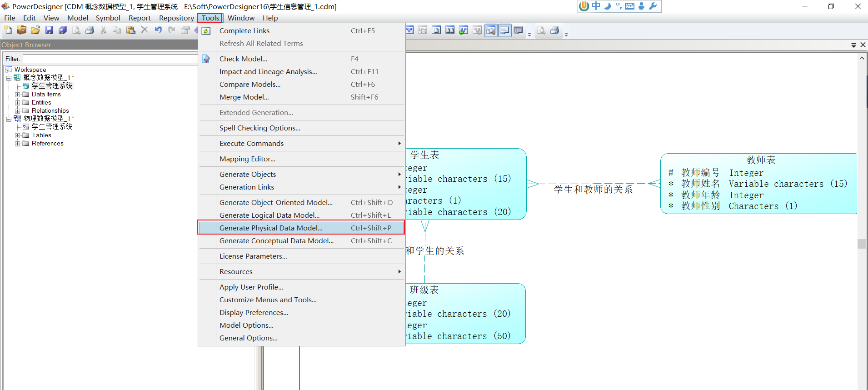
Task: Click Check Model menu entry
Action: tap(301, 59)
